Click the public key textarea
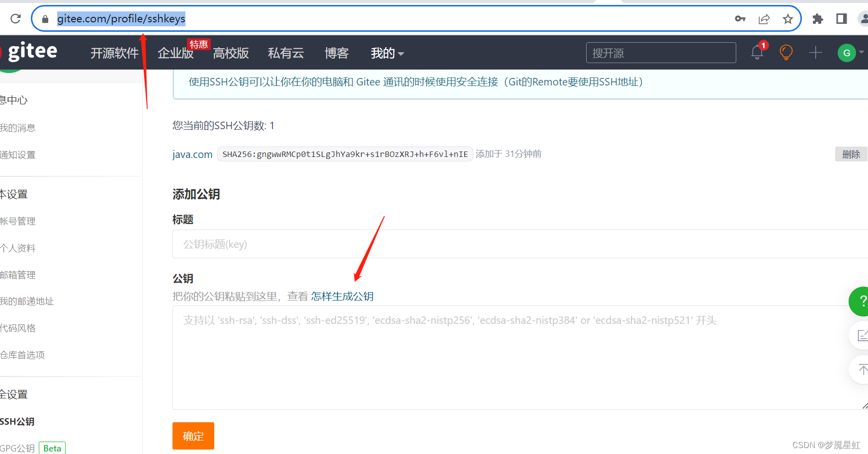Screen dimensions: 868x454 pos(520,358)
